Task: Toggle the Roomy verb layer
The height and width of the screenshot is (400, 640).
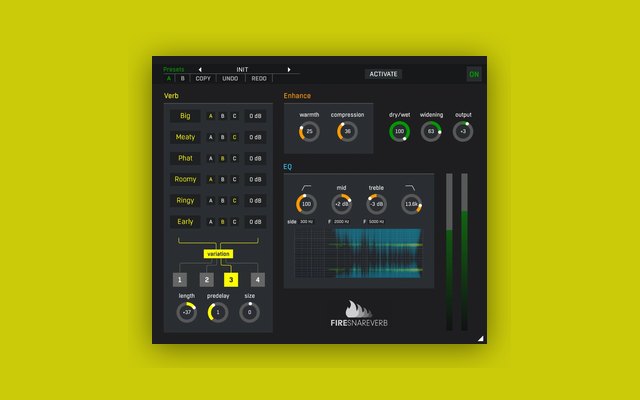Action: [185, 179]
